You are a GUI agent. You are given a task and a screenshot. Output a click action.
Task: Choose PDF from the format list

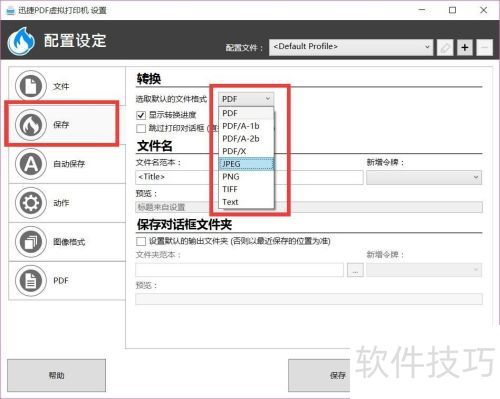point(246,113)
